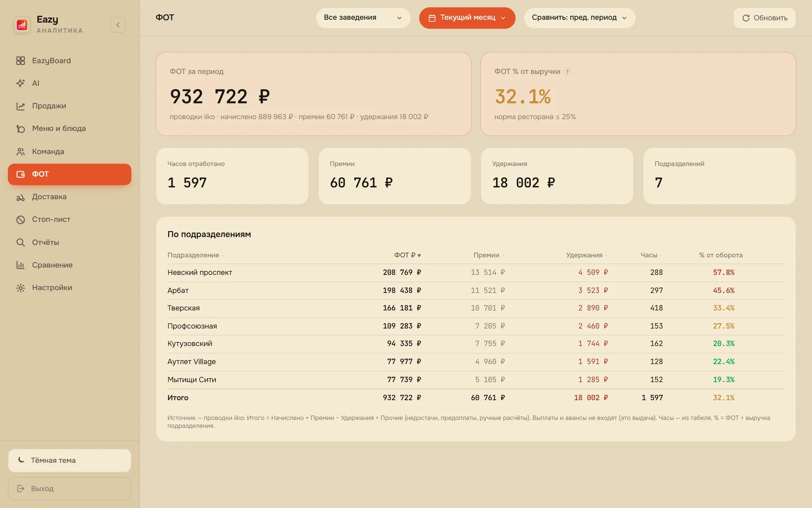Screen dimensions: 812x508
Task: Click the refresh icon in Обновить
Action: click(746, 18)
